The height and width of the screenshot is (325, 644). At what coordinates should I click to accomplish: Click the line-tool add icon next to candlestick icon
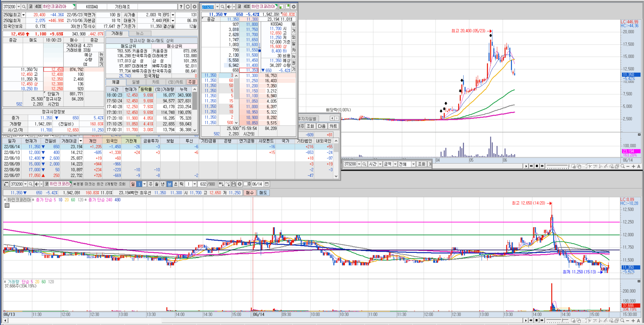(228, 184)
